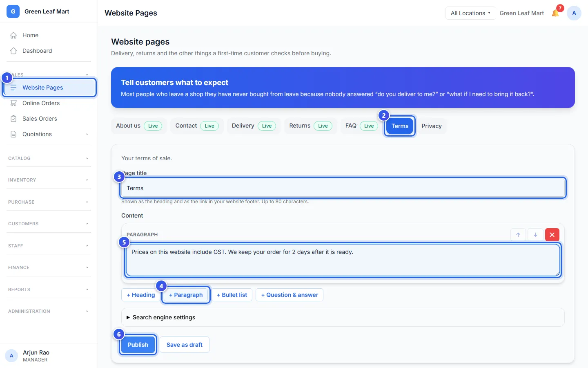
Task: Move the paragraph block down
Action: pos(535,235)
